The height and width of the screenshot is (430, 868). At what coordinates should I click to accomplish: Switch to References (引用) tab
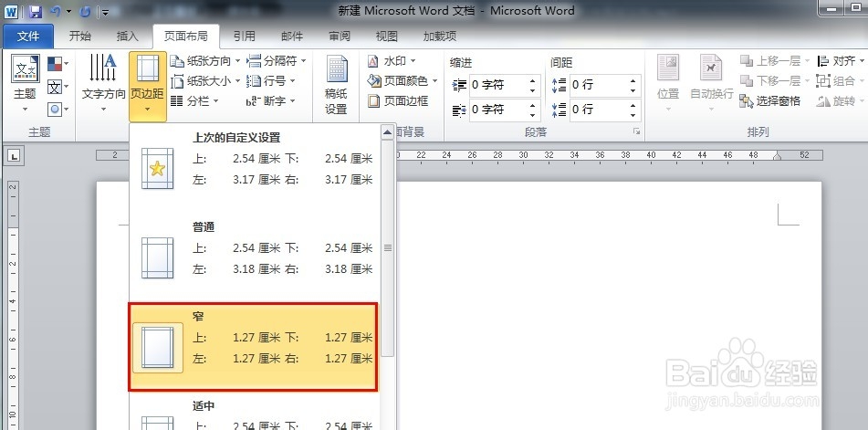[244, 37]
